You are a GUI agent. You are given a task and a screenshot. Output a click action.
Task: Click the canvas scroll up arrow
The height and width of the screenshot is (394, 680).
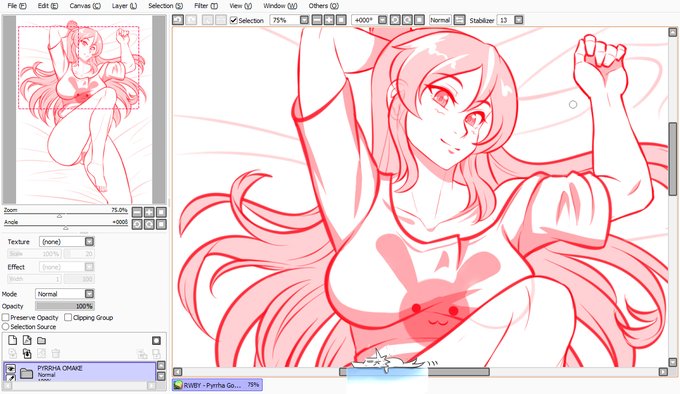click(x=673, y=32)
